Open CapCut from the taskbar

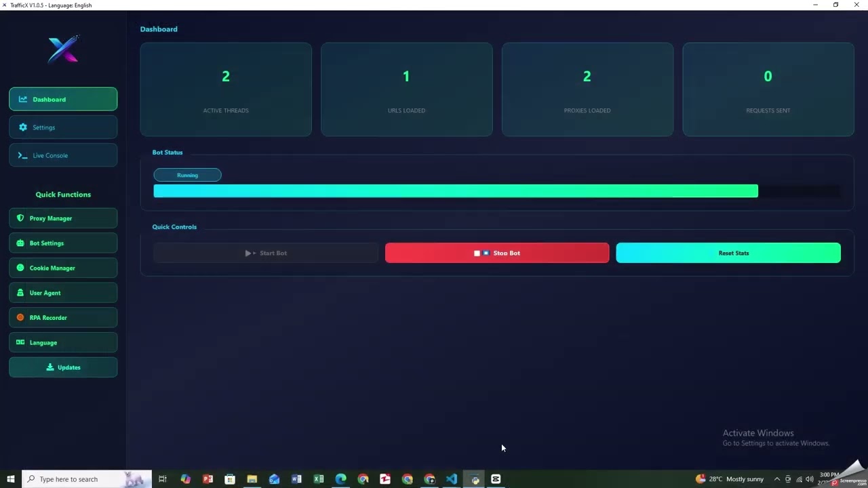click(496, 479)
